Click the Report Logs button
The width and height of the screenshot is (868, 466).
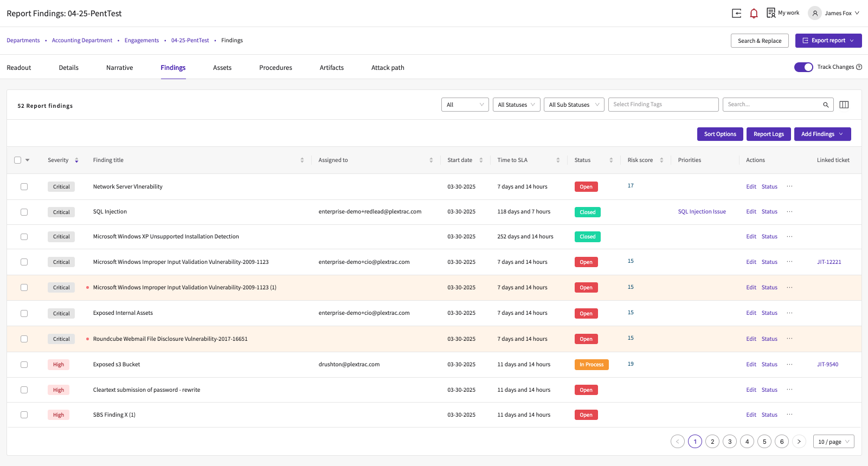click(768, 134)
